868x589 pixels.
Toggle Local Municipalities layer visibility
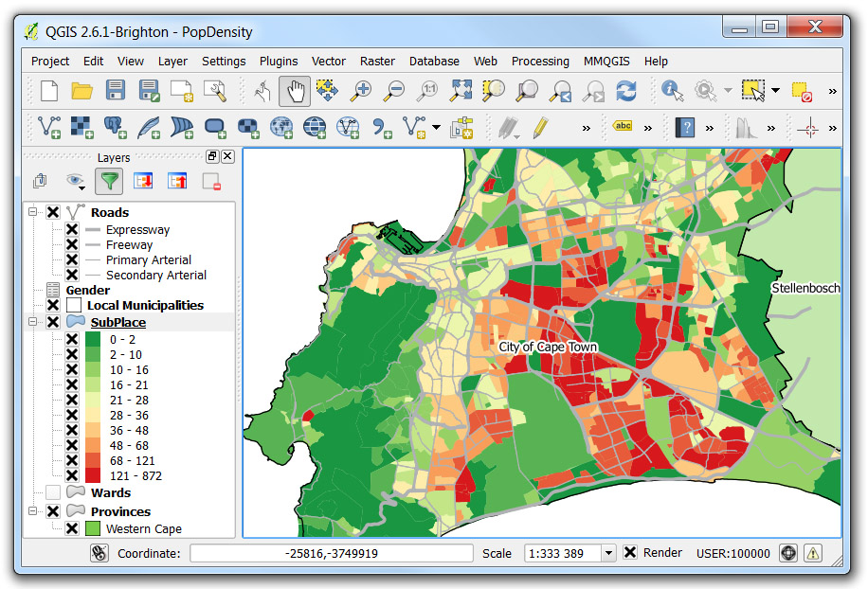(x=53, y=305)
